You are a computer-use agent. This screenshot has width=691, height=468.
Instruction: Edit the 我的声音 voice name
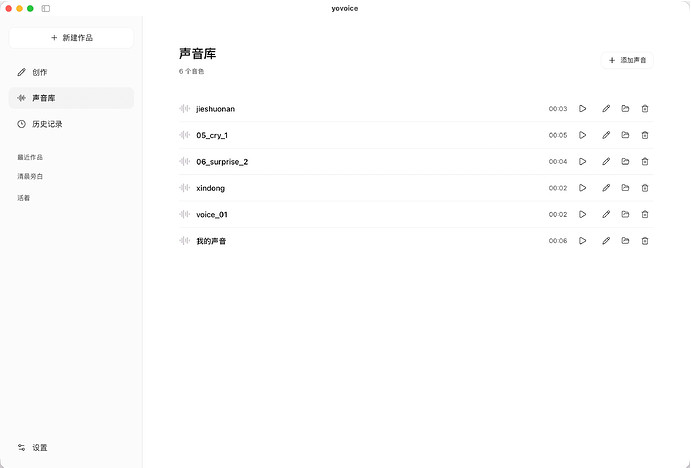[606, 241]
